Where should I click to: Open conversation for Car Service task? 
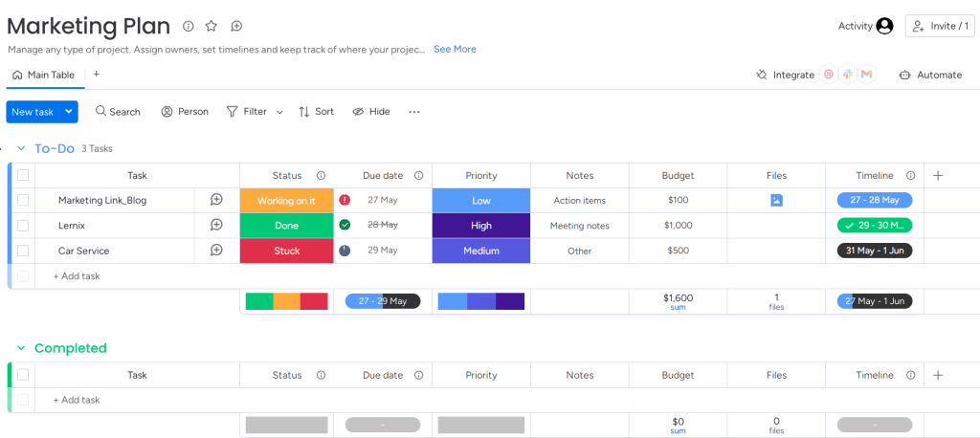click(216, 250)
